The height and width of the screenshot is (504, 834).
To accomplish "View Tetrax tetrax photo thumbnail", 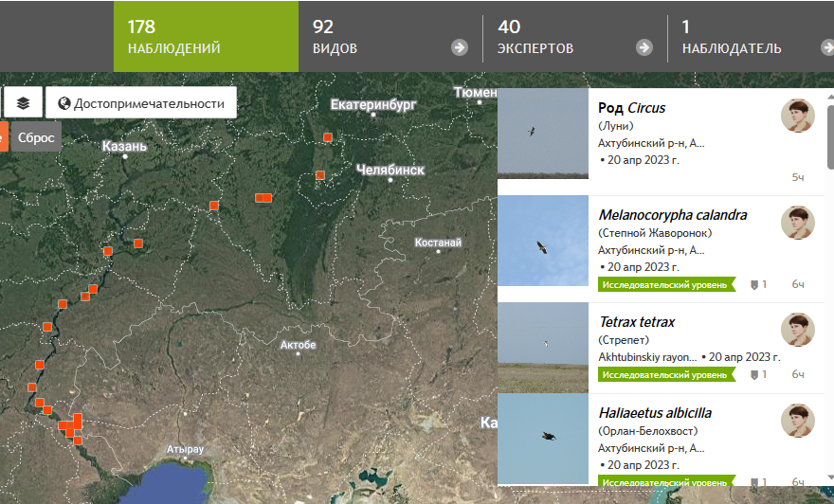I will pyautogui.click(x=543, y=348).
